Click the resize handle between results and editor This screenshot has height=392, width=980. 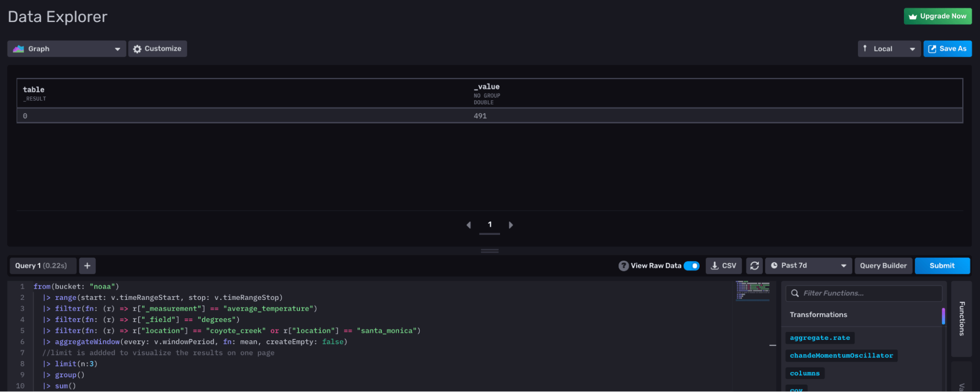[490, 251]
